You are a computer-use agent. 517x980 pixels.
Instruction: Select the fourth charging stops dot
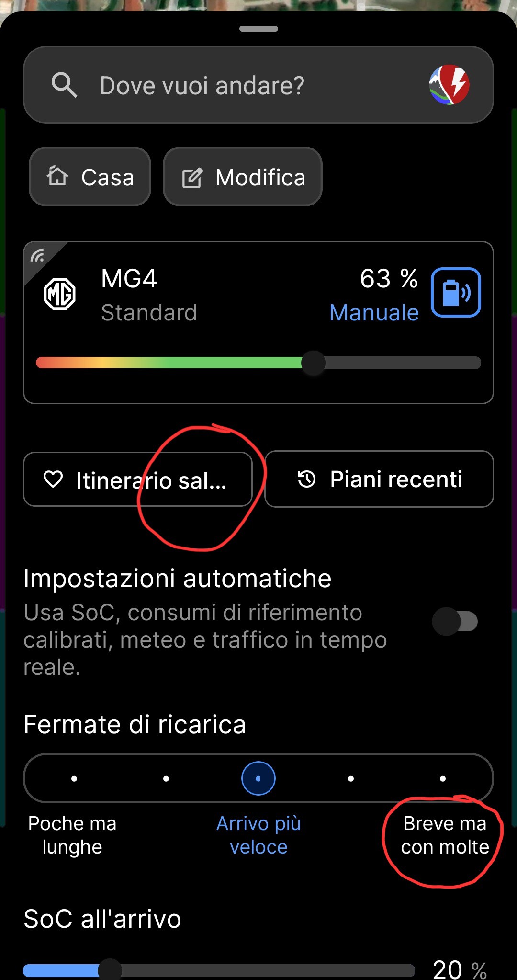pos(351,778)
